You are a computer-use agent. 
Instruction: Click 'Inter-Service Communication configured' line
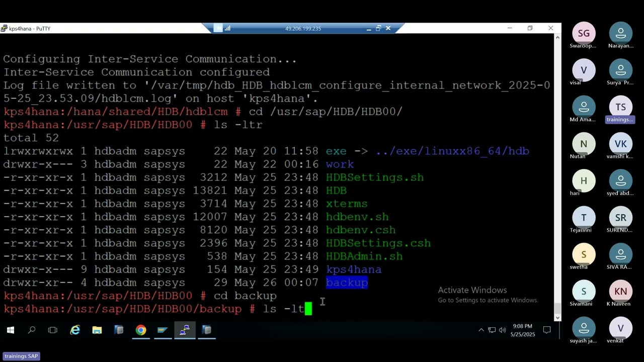tap(136, 72)
